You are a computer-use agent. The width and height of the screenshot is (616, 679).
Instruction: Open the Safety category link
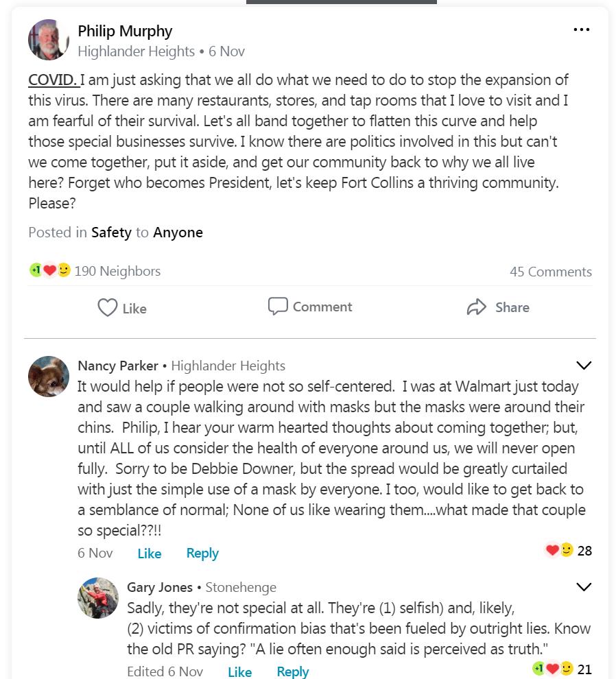111,233
